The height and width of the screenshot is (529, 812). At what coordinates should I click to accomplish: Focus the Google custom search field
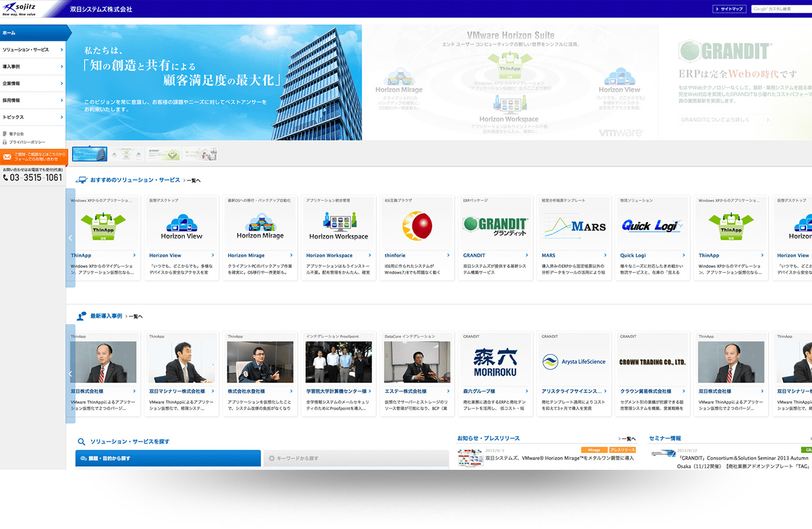pyautogui.click(x=781, y=9)
